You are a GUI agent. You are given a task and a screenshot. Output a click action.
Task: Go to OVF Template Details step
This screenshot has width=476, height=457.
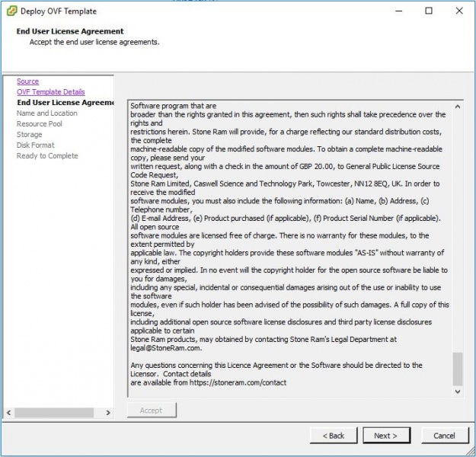[x=51, y=91]
